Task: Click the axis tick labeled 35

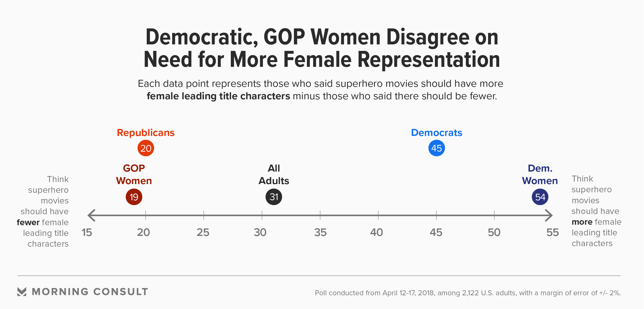Action: (320, 215)
